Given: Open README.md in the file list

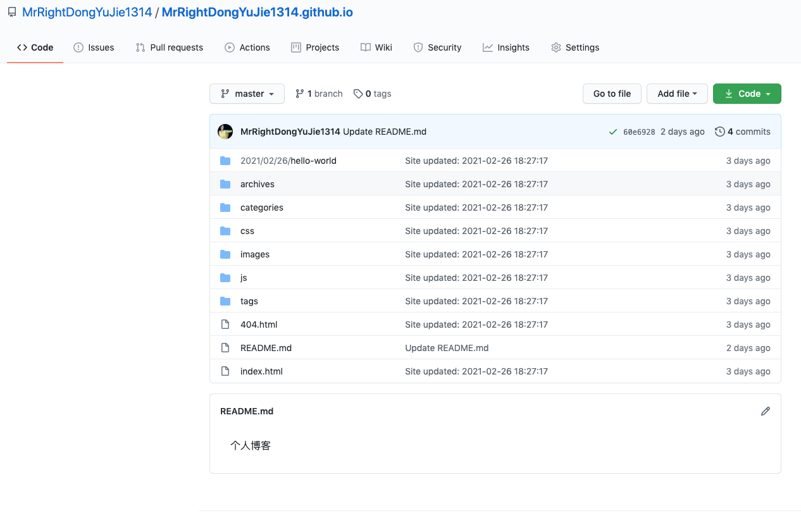Looking at the screenshot, I should point(266,348).
